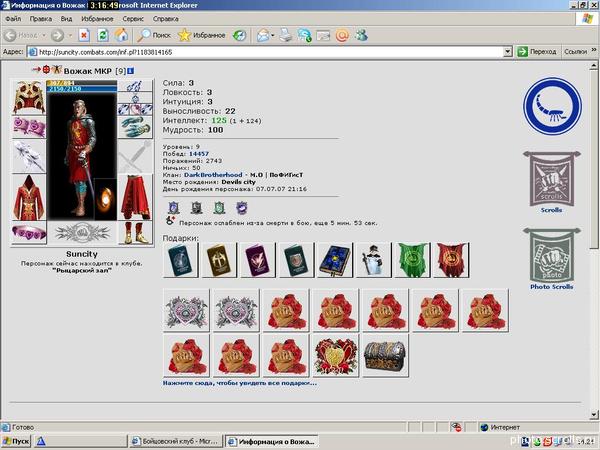Click 'Информация о Вожа...' taskbar button
The image size is (600, 450).
(x=271, y=441)
